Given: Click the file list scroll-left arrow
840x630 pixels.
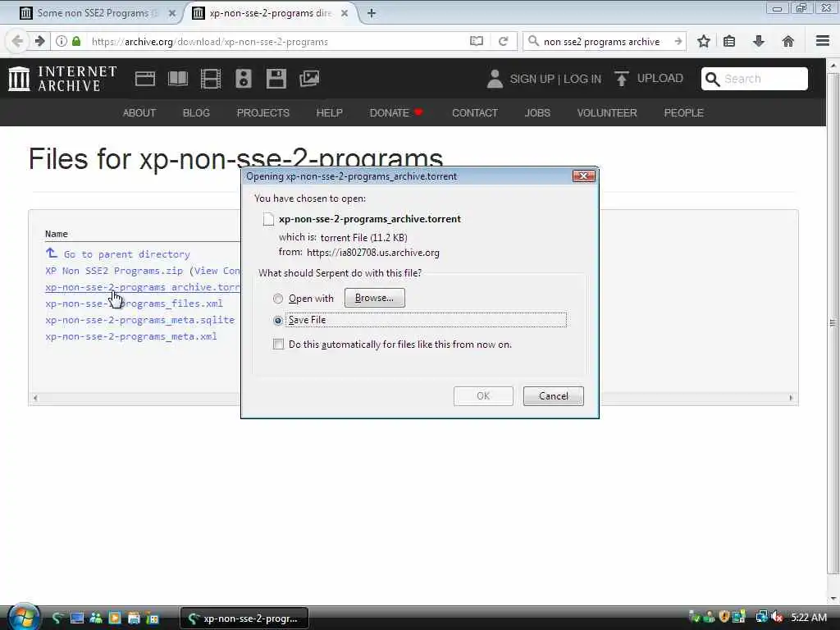Looking at the screenshot, I should click(35, 398).
